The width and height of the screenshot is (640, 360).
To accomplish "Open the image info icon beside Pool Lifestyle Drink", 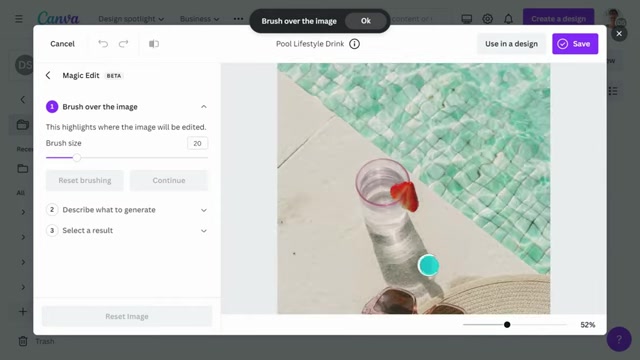I will 354,44.
